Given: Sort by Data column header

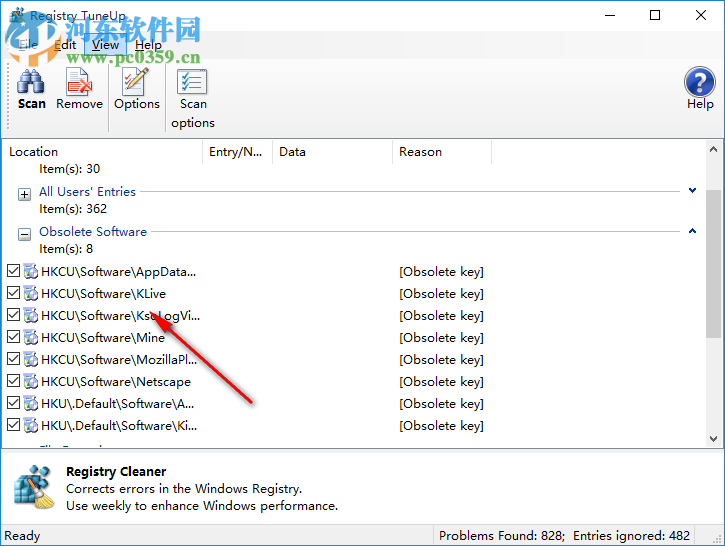Looking at the screenshot, I should (x=332, y=152).
